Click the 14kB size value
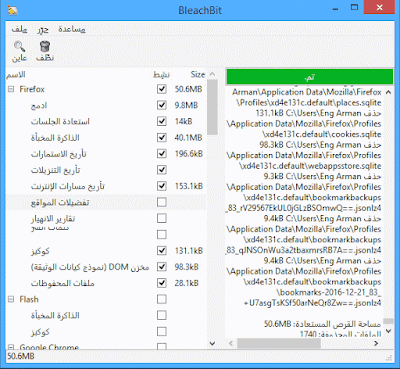Image resolution: width=400 pixels, height=369 pixels. click(184, 121)
